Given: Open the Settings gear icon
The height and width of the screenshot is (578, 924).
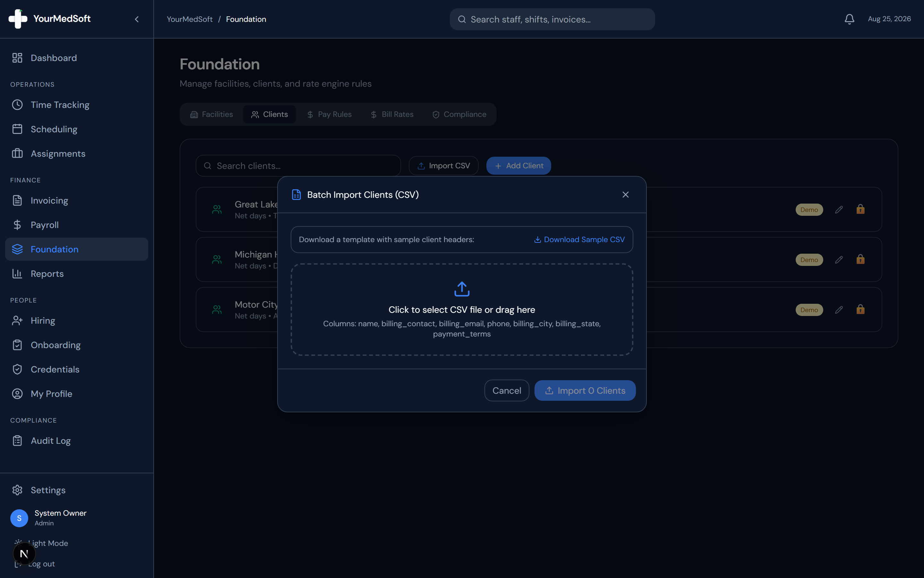Looking at the screenshot, I should (x=17, y=490).
